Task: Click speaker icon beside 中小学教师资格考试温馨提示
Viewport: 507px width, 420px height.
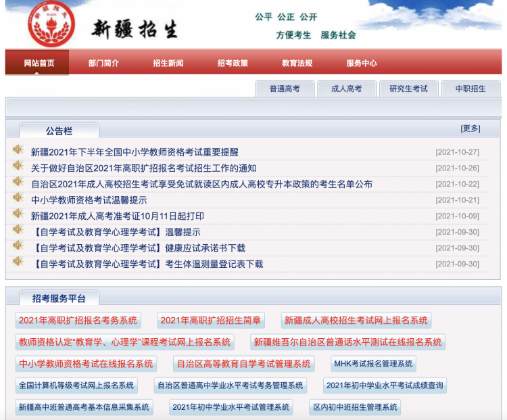Action: (x=18, y=197)
